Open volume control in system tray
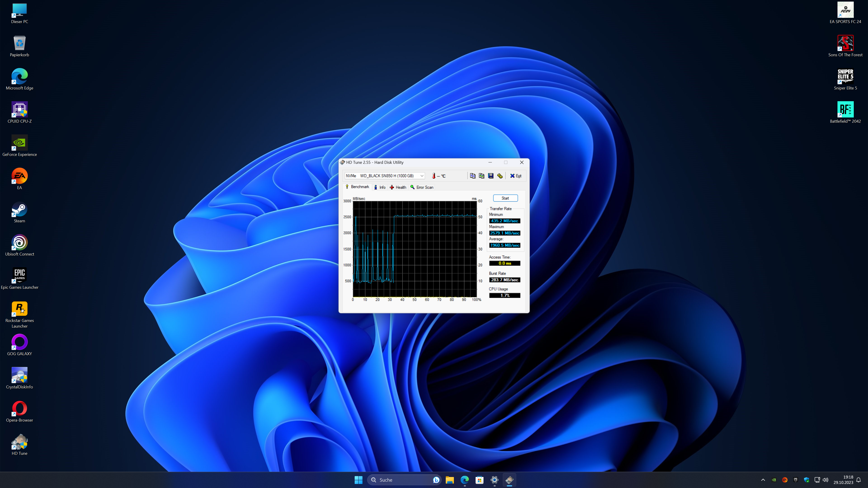868x488 pixels. coord(825,480)
